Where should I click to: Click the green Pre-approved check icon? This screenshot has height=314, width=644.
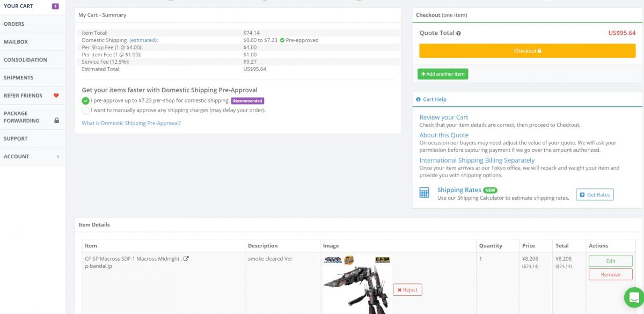click(282, 40)
